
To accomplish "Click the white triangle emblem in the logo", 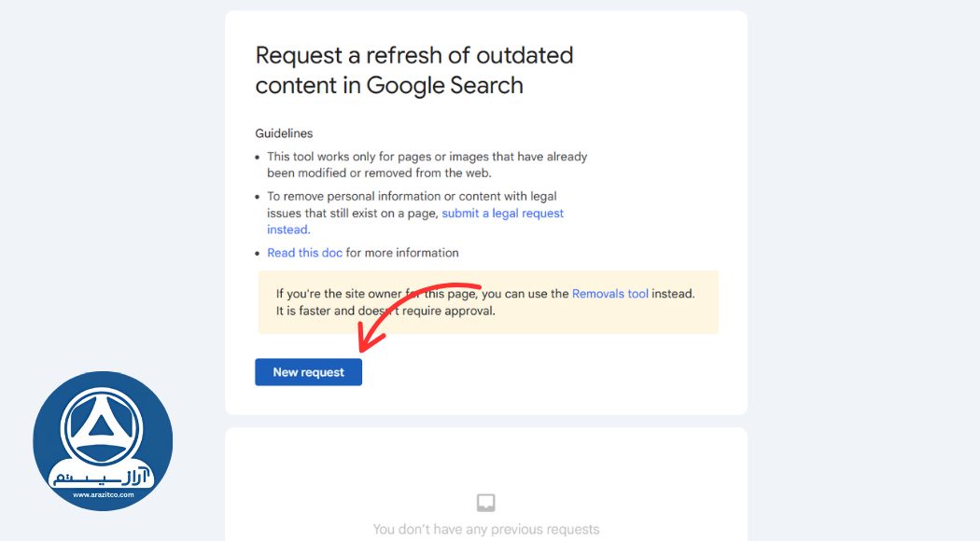I will tap(102, 429).
